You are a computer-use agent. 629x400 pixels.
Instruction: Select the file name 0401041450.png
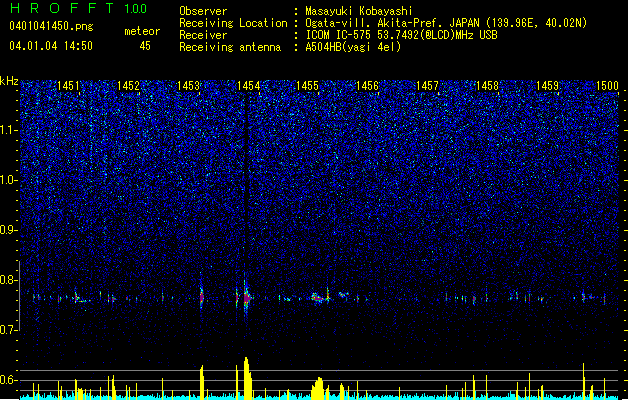[x=51, y=26]
